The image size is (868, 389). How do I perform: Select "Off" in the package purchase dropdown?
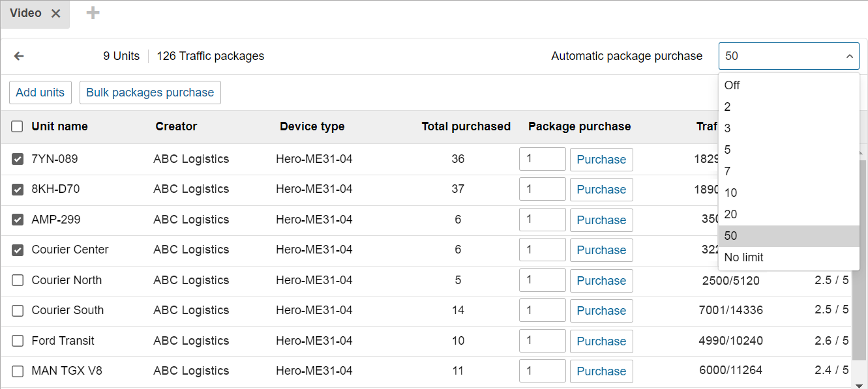[x=732, y=85]
